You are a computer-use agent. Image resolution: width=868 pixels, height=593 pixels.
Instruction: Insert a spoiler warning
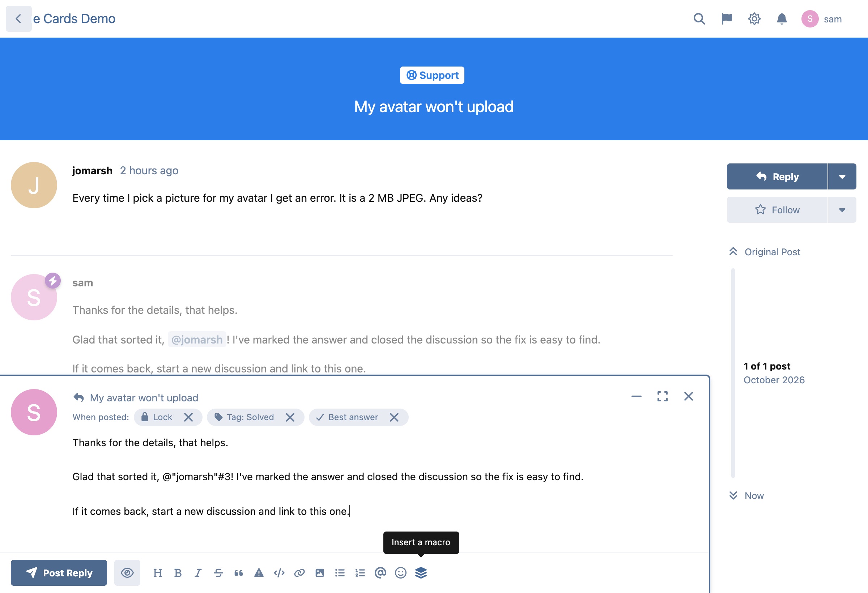tap(259, 573)
